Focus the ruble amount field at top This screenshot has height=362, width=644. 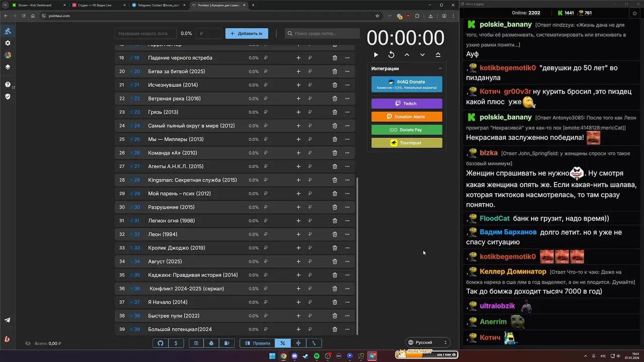coord(209,34)
